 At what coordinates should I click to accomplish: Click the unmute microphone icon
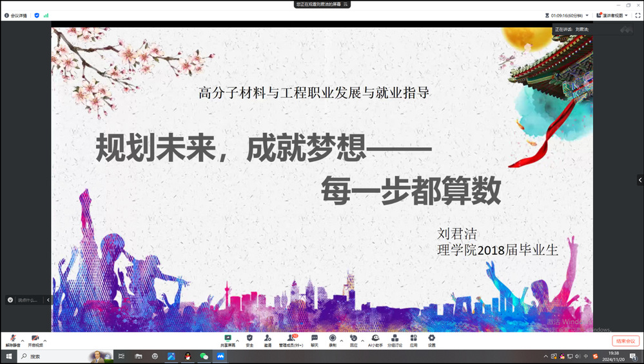[12, 339]
